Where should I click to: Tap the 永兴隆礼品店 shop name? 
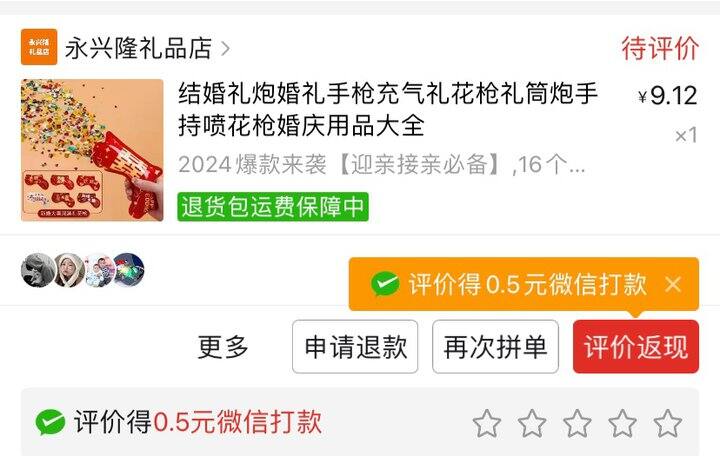[138, 48]
